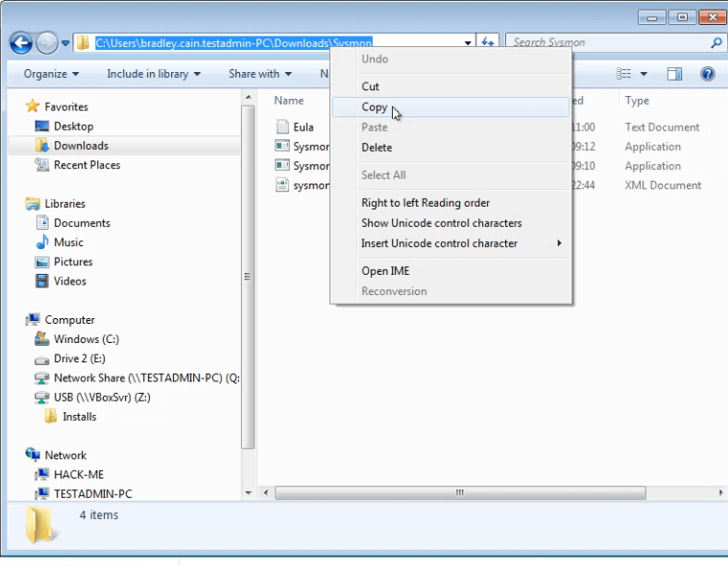728x566 pixels.
Task: Open the USB (\\VBoxSvr) (Z:) network drive
Action: click(101, 397)
